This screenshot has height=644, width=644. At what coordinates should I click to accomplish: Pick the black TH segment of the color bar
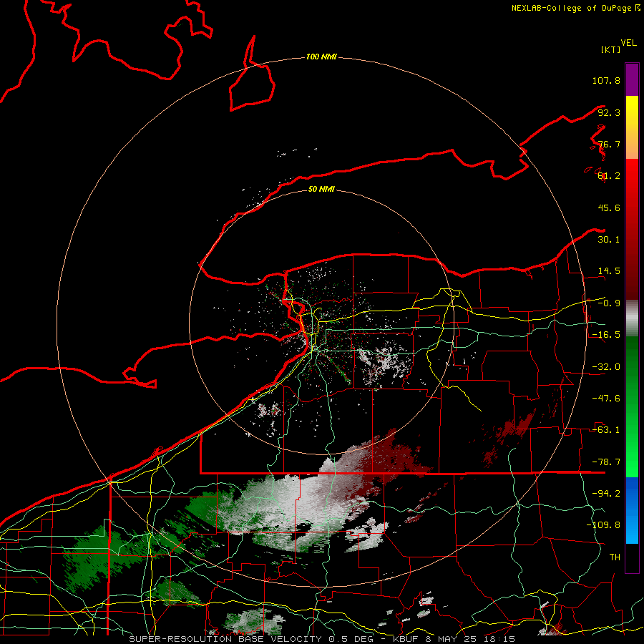632,557
